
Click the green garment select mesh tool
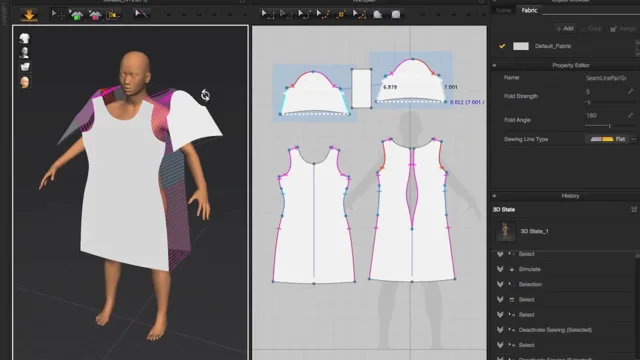click(76, 15)
